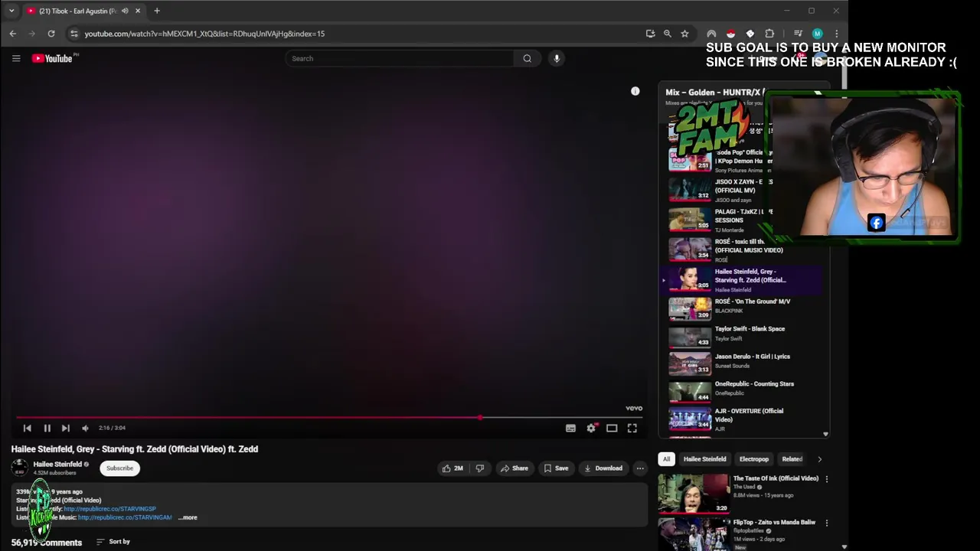Screen dimensions: 980x551
Task: Share this video
Action: coord(514,468)
